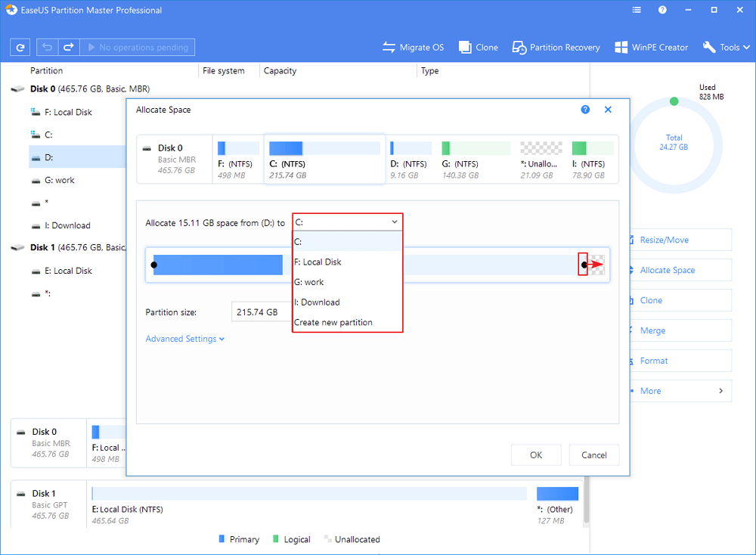The height and width of the screenshot is (555, 756).
Task: Click the Cancel button
Action: point(594,454)
